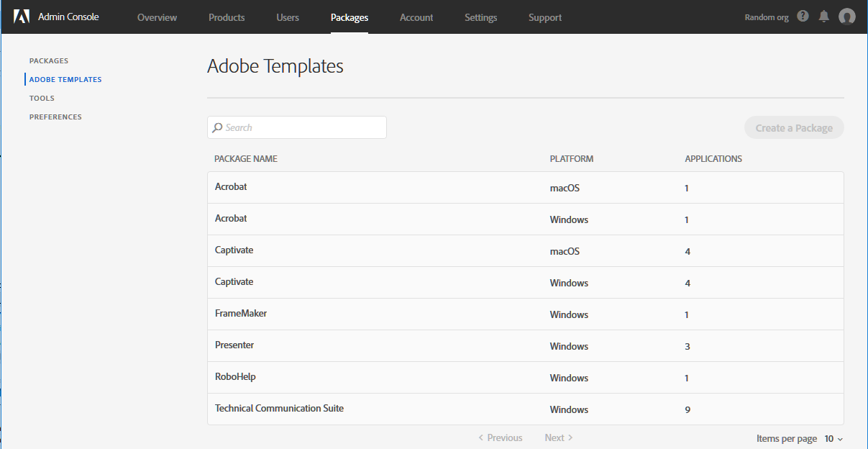Select the RoboHelp template row

525,378
